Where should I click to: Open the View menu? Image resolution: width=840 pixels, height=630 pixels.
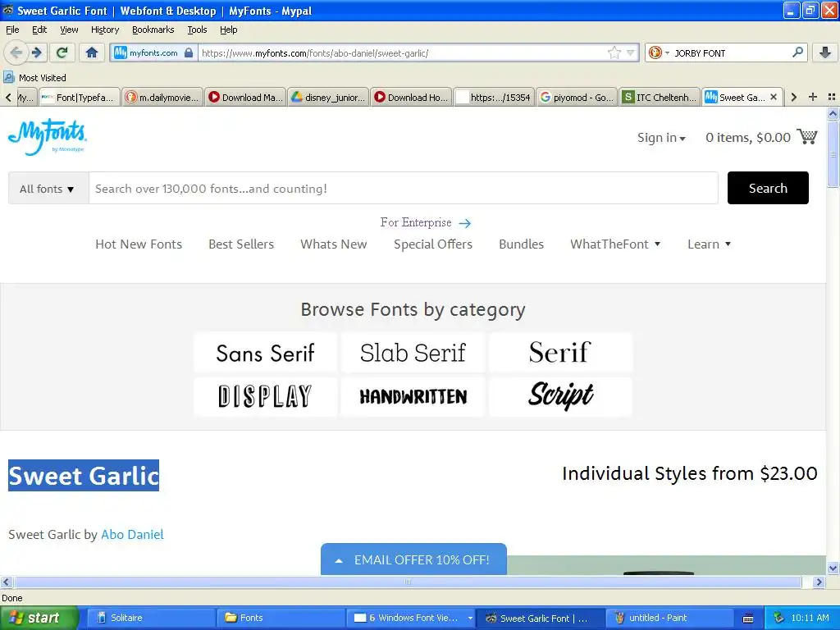click(69, 30)
